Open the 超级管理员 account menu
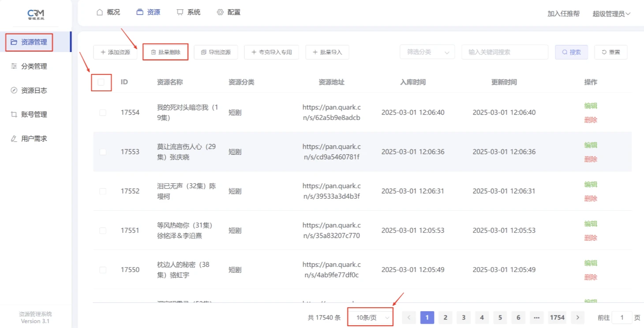This screenshot has width=644, height=328. pyautogui.click(x=611, y=14)
